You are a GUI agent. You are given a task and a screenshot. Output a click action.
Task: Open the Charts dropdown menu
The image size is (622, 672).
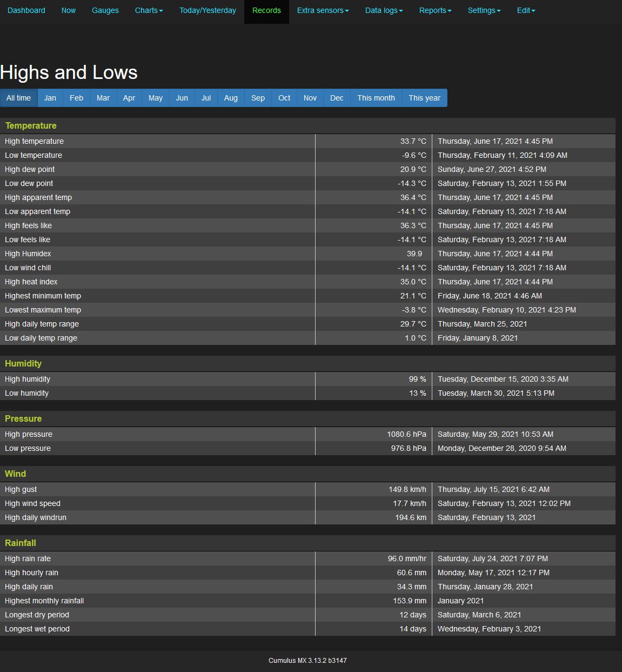(x=149, y=10)
